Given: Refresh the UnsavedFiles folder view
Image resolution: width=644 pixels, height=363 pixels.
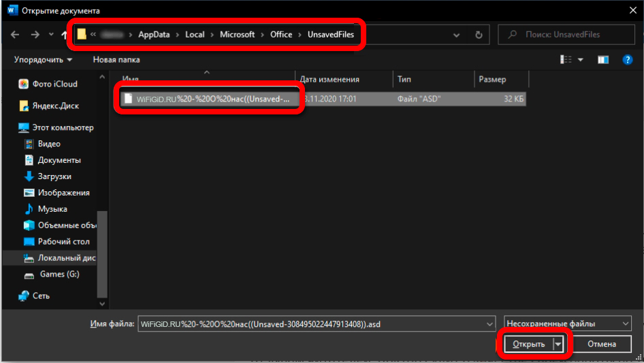Looking at the screenshot, I should coord(479,35).
